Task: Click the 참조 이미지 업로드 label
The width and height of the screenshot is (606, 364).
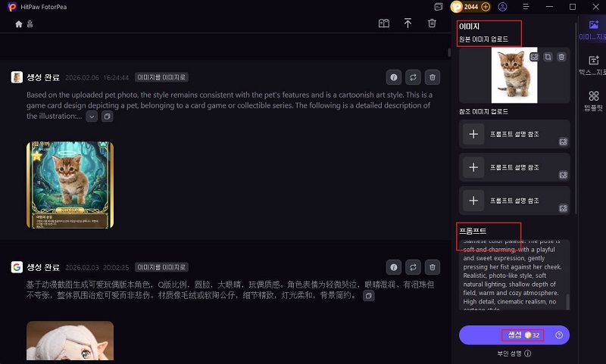Action: 483,111
